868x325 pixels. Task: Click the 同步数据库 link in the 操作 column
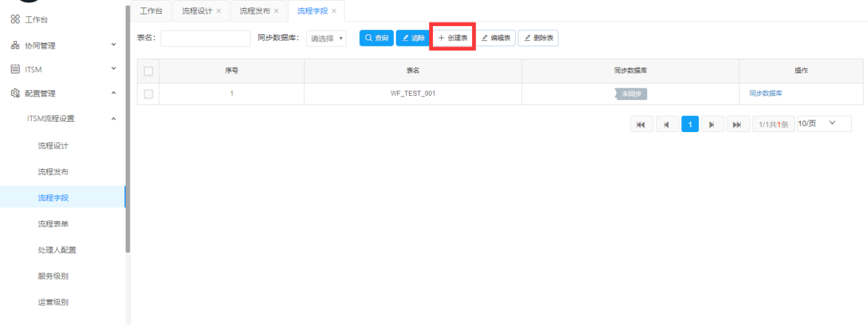[x=765, y=94]
